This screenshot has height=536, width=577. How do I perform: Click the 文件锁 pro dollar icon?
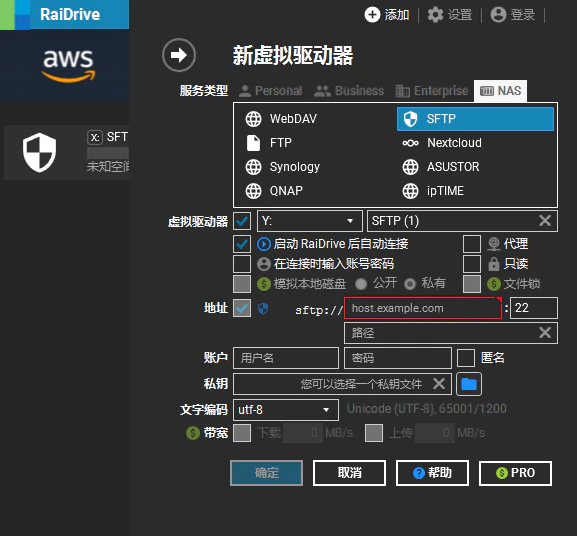(x=494, y=284)
